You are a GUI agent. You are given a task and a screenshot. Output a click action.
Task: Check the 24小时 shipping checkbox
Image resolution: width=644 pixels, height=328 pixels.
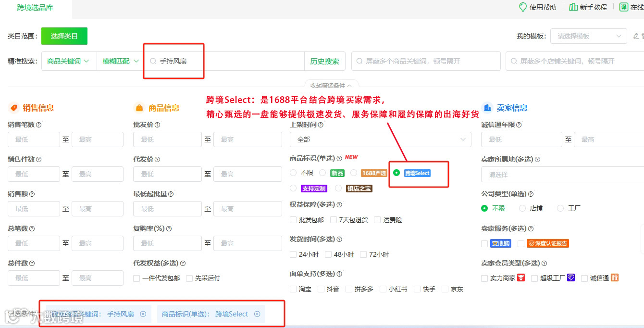[293, 254]
